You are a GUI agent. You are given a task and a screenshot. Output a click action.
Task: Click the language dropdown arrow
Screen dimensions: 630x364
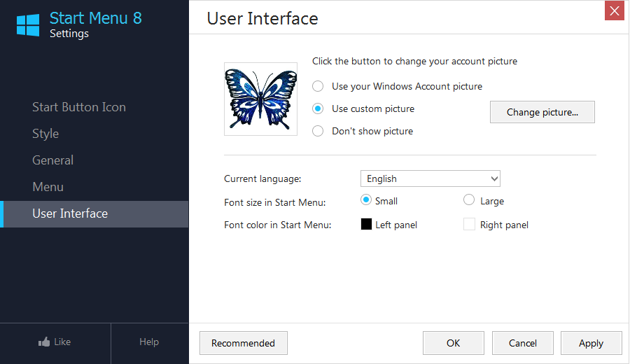point(494,178)
